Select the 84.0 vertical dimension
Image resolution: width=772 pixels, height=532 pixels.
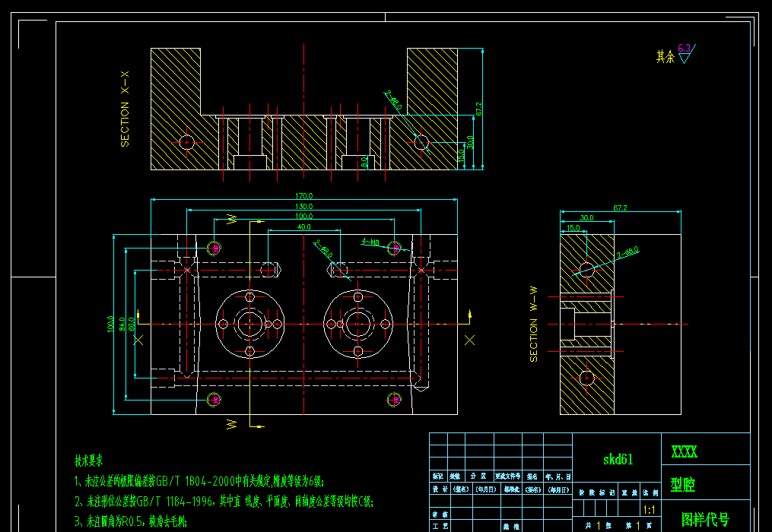(122, 325)
